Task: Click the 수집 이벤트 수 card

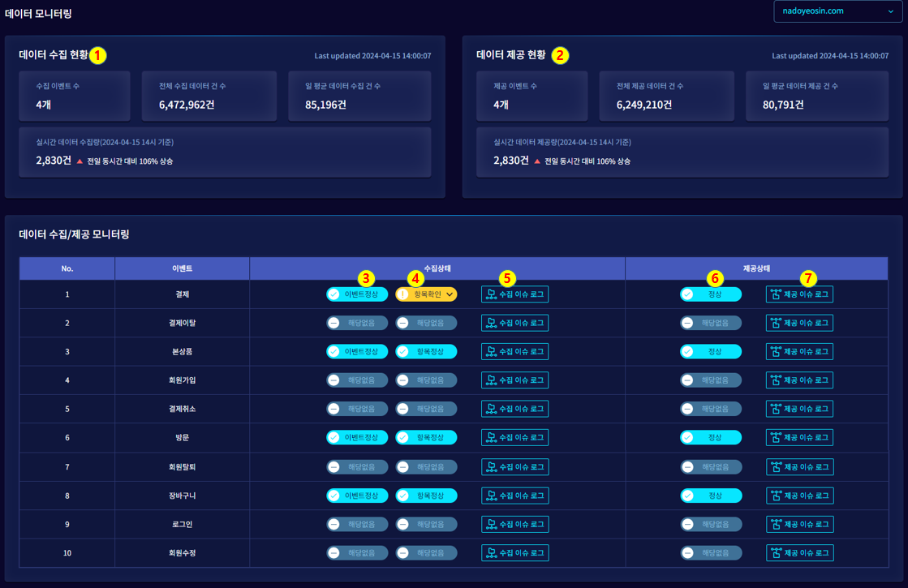Action: pos(74,96)
